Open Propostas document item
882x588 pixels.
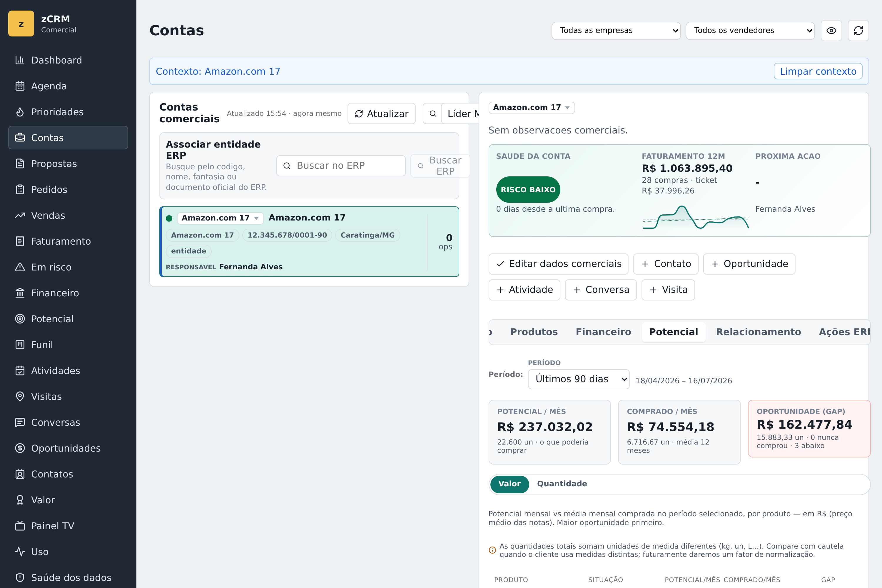coord(68,163)
